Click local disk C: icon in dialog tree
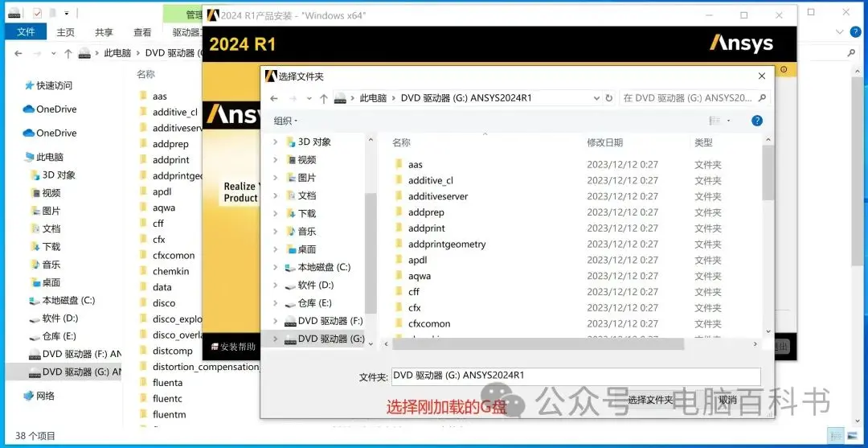868x448 pixels. point(291,267)
